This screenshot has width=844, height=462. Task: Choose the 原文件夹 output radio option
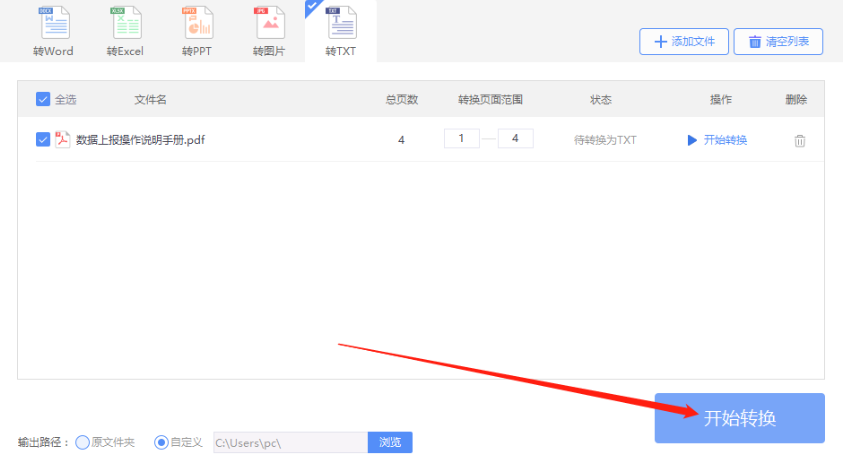coord(82,442)
